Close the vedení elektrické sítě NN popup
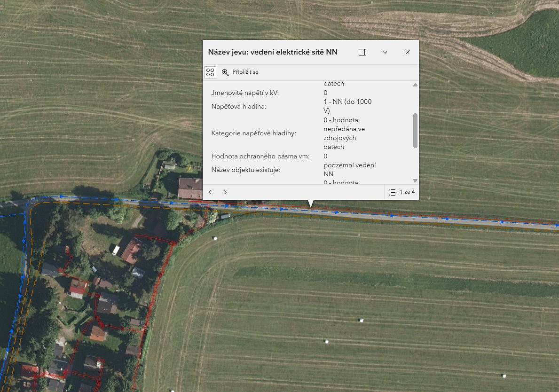Viewport: 559px width, 392px height. click(408, 52)
